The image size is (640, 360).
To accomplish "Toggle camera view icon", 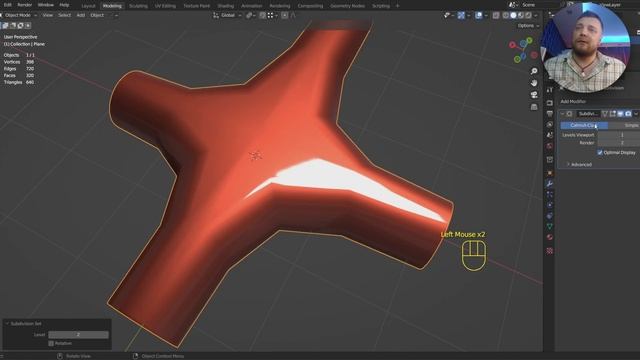I will click(534, 95).
